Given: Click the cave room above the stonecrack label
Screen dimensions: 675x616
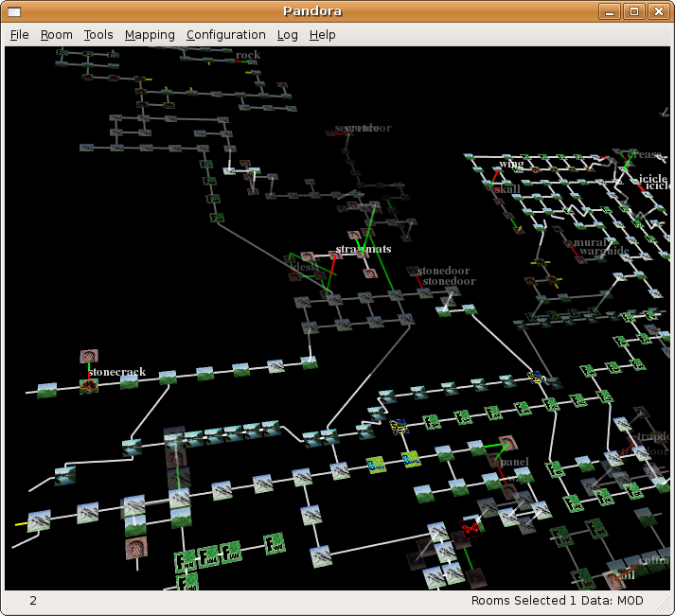Looking at the screenshot, I should pos(89,356).
